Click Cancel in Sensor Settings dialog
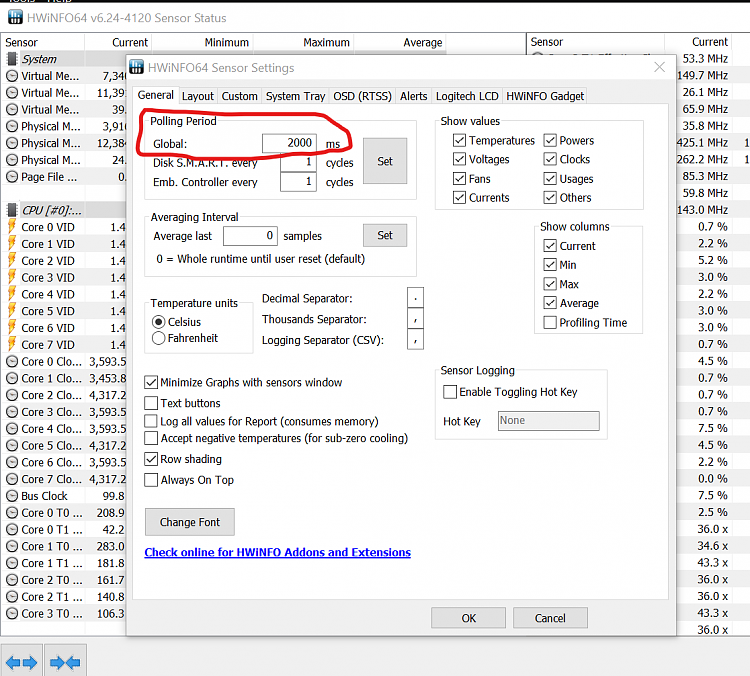The height and width of the screenshot is (676, 750). (550, 618)
